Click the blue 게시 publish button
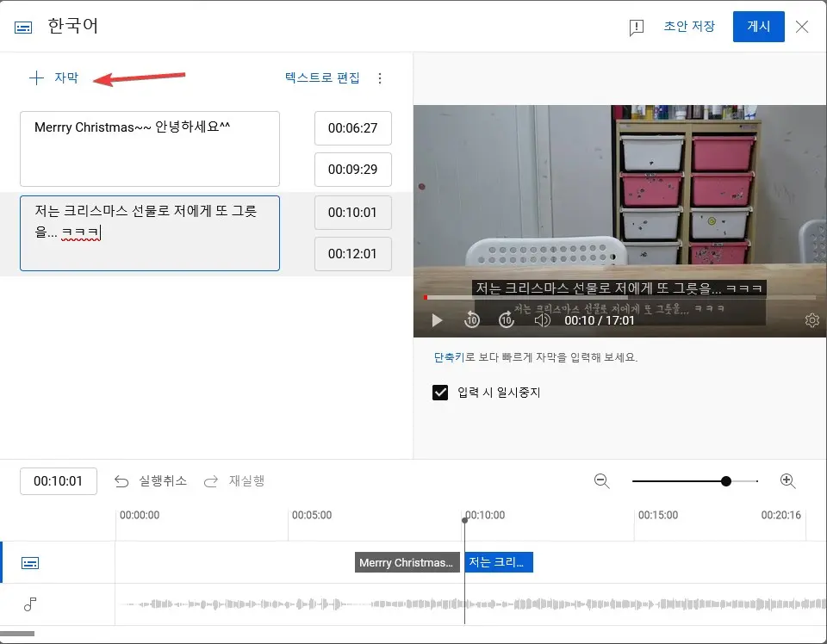This screenshot has width=827, height=644. [758, 27]
